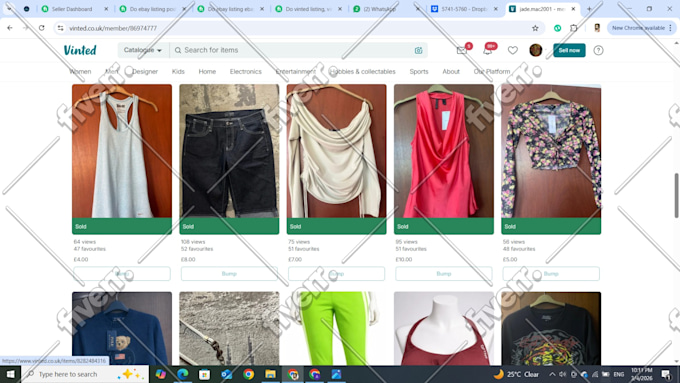Click the page vertical scrollbar
680x383 pixels.
(676, 195)
